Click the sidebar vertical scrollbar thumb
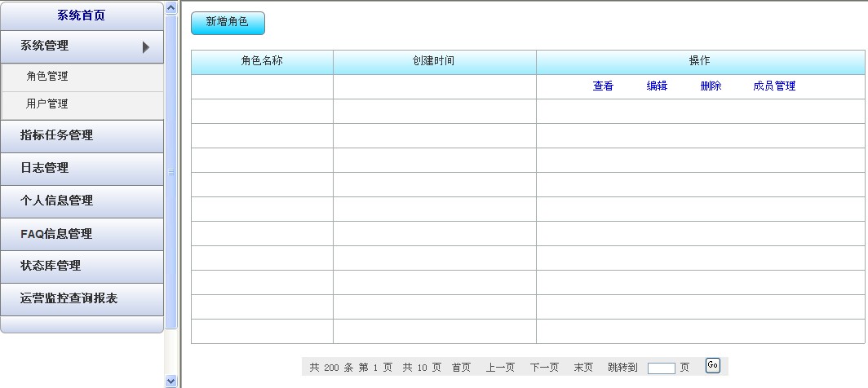This screenshot has height=388, width=868. point(171,171)
